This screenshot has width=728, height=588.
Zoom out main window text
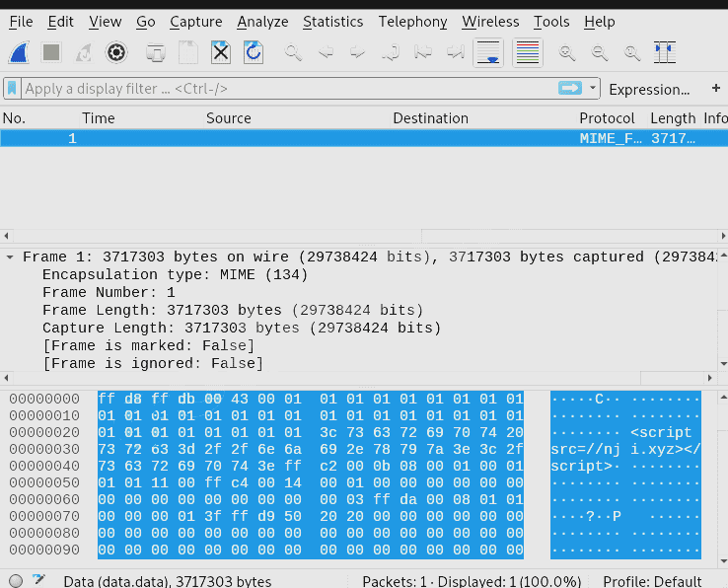coord(600,52)
